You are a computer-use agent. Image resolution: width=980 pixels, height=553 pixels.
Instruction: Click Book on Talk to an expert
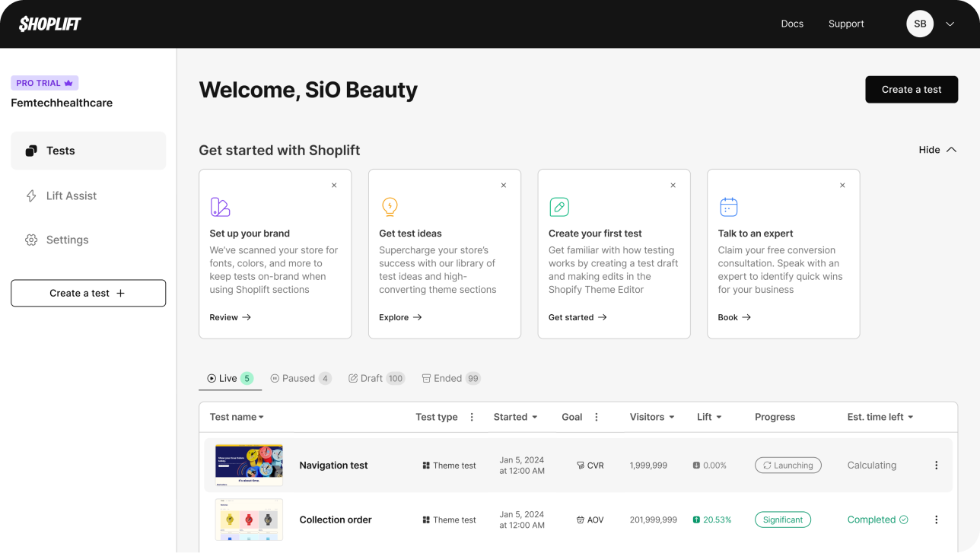pyautogui.click(x=734, y=317)
